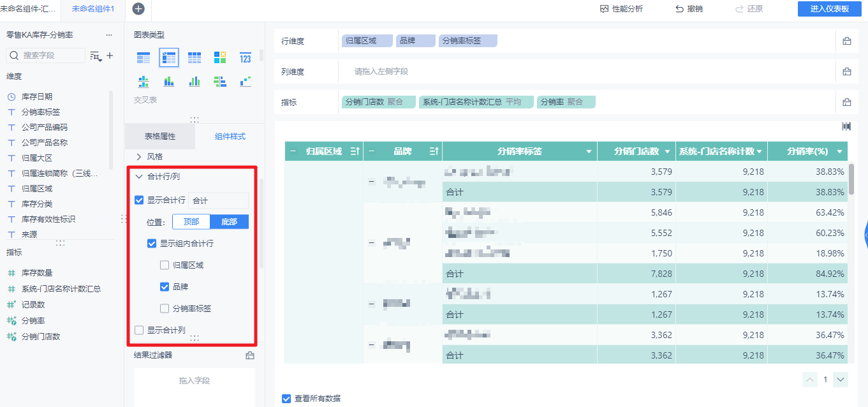
Task: Click 分销率 聚合 metric pill
Action: (x=566, y=102)
